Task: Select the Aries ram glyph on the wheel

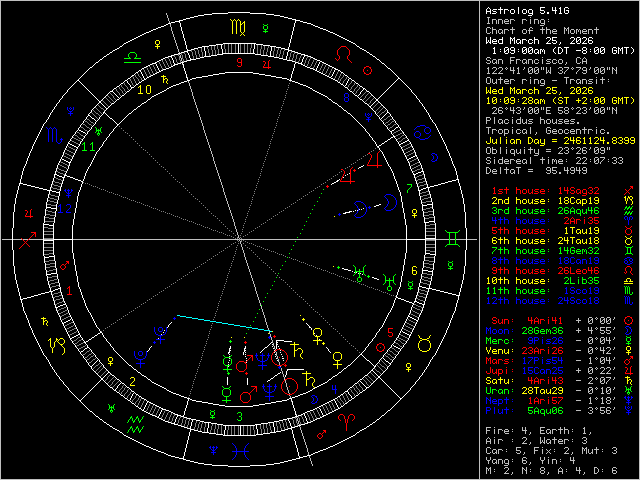Action: pyautogui.click(x=347, y=424)
